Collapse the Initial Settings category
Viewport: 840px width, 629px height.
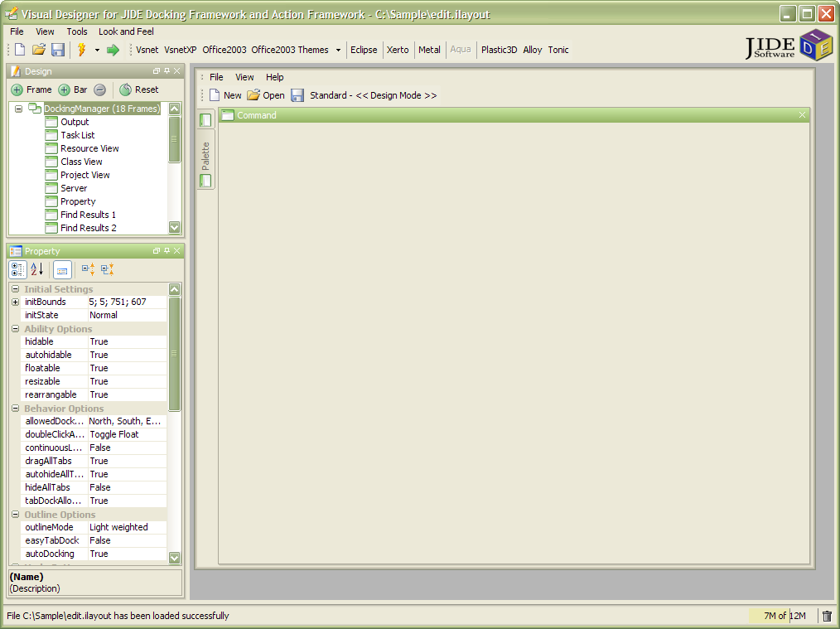(x=16, y=289)
